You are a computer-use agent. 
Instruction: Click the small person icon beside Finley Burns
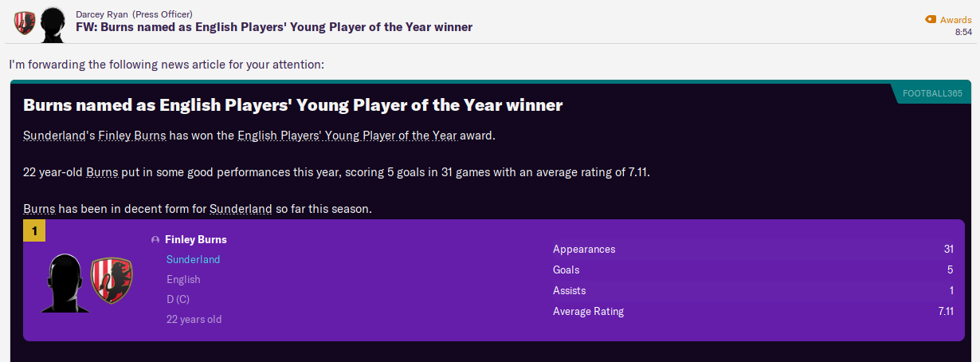click(155, 240)
